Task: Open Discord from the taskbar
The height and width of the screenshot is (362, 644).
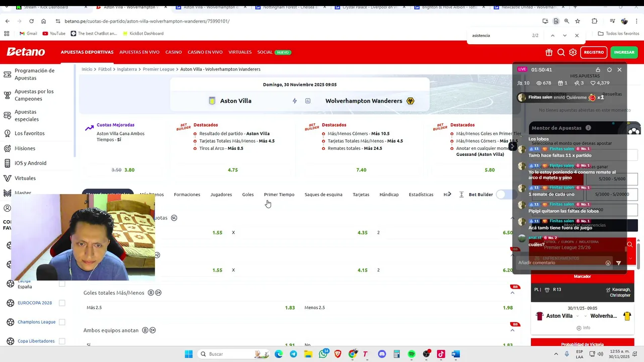Action: (382, 354)
